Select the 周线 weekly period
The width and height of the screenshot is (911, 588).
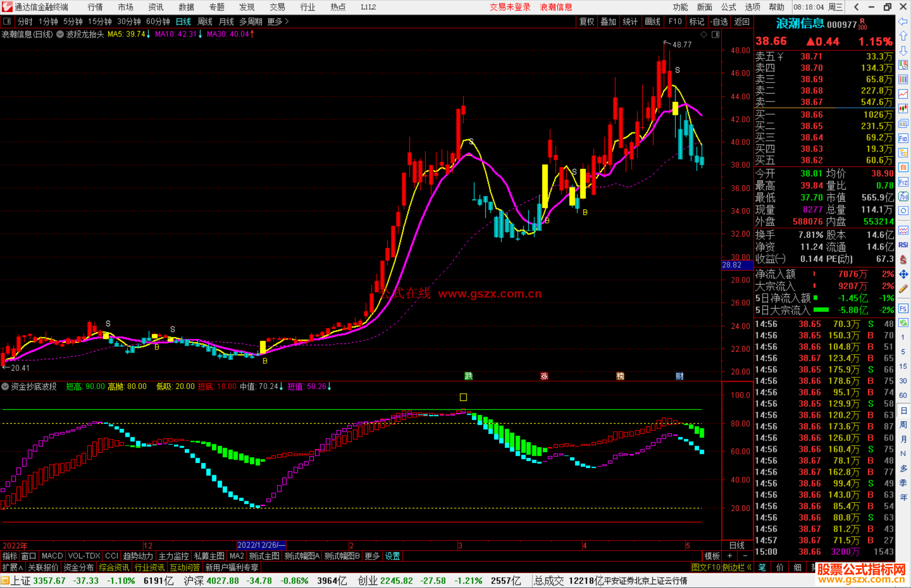(205, 21)
